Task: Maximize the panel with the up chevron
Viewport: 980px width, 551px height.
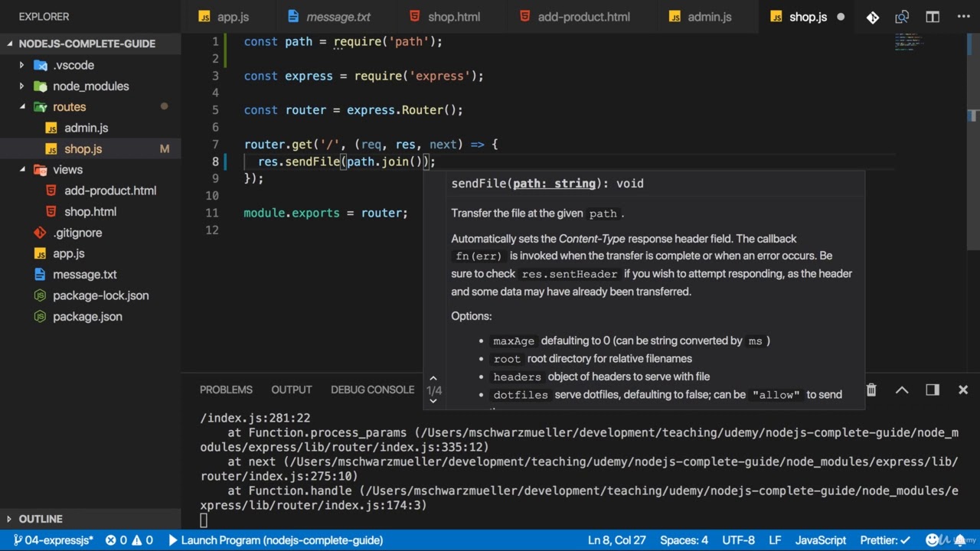Action: (x=902, y=390)
